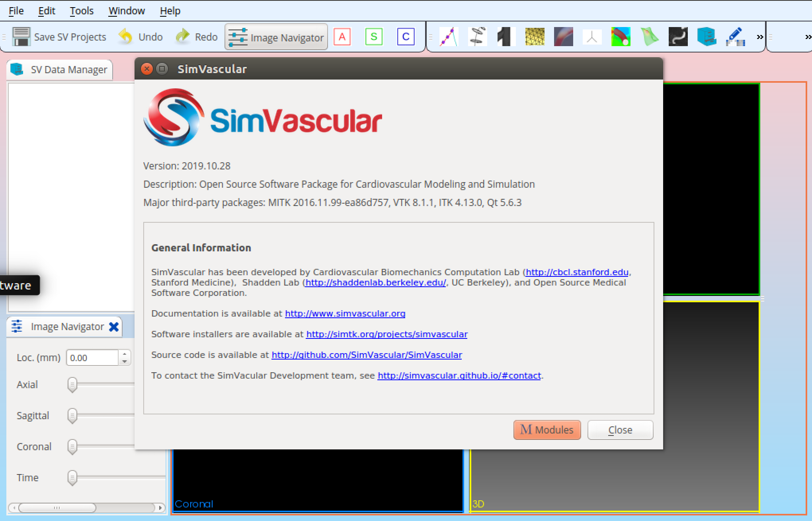Click the dark image segmentation toolbar icon
The image size is (812, 521).
point(678,37)
